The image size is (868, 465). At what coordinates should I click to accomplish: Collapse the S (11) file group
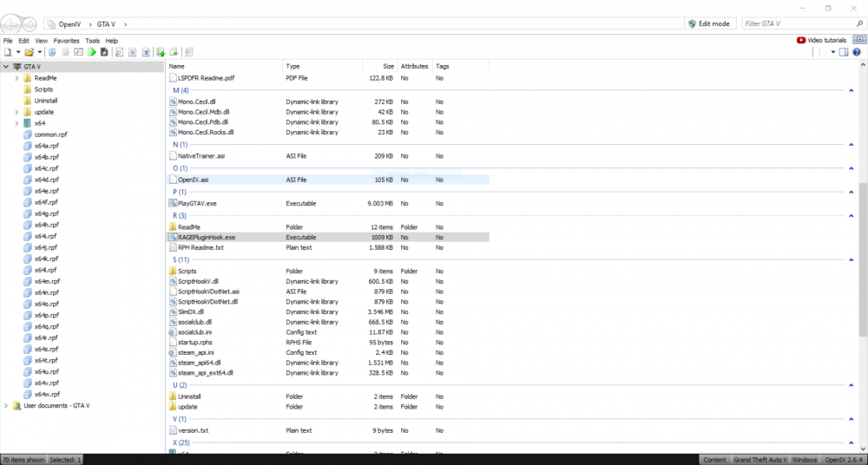pos(851,259)
